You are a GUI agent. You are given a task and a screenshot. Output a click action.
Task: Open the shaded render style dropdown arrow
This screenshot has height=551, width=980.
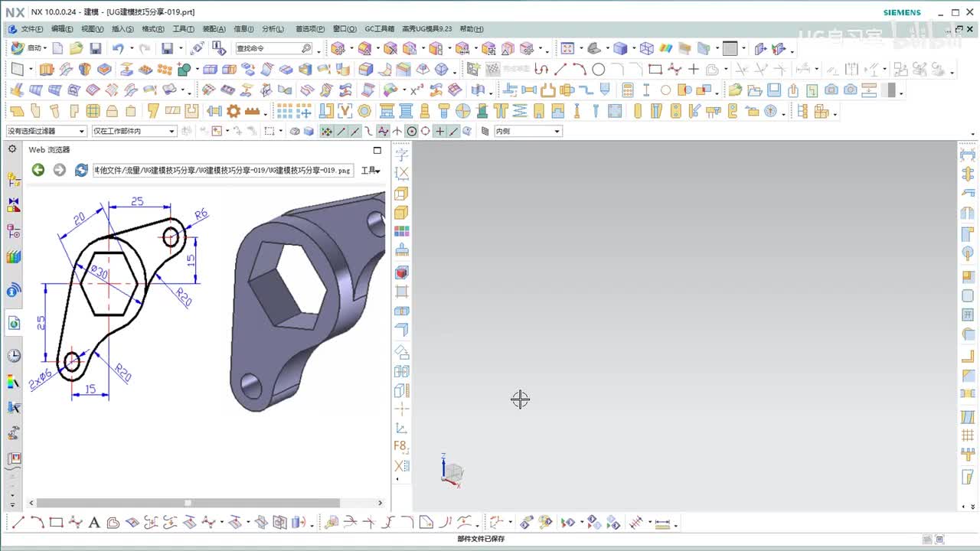[x=632, y=49]
